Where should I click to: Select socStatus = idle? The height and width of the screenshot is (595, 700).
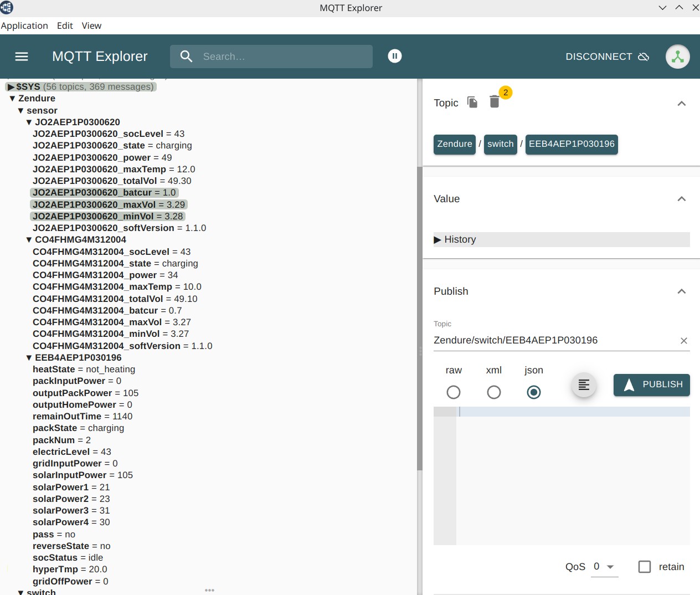click(68, 558)
